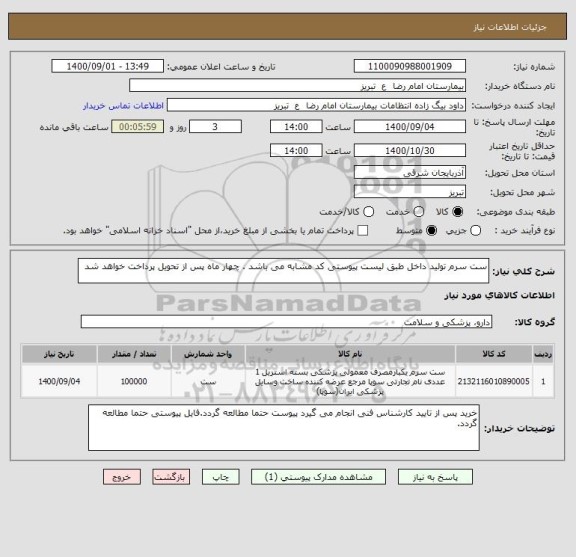Select the جزیی purchase type radio
The height and width of the screenshot is (557, 576).
tap(475, 231)
